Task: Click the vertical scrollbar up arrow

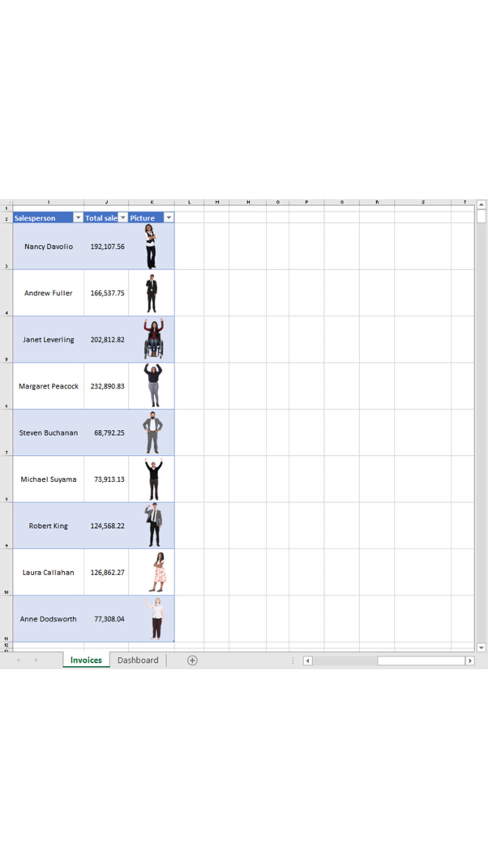Action: click(x=481, y=204)
